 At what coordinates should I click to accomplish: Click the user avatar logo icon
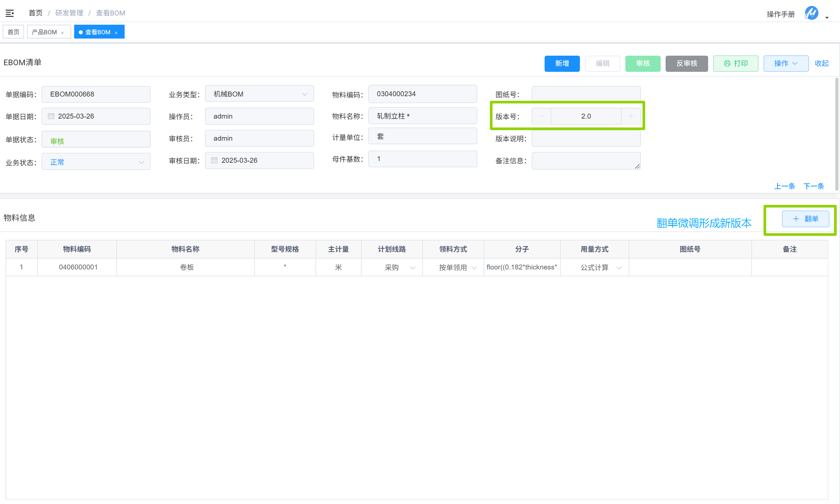coord(811,13)
